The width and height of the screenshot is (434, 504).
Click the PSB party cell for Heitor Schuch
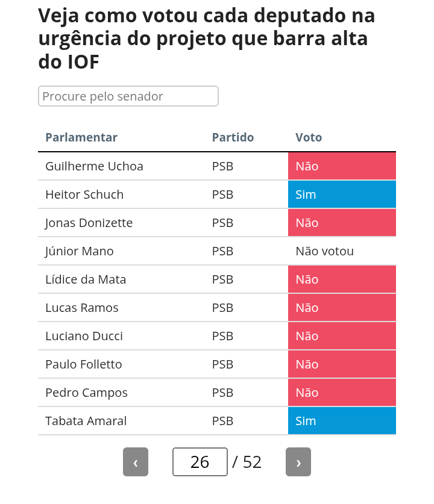(222, 194)
